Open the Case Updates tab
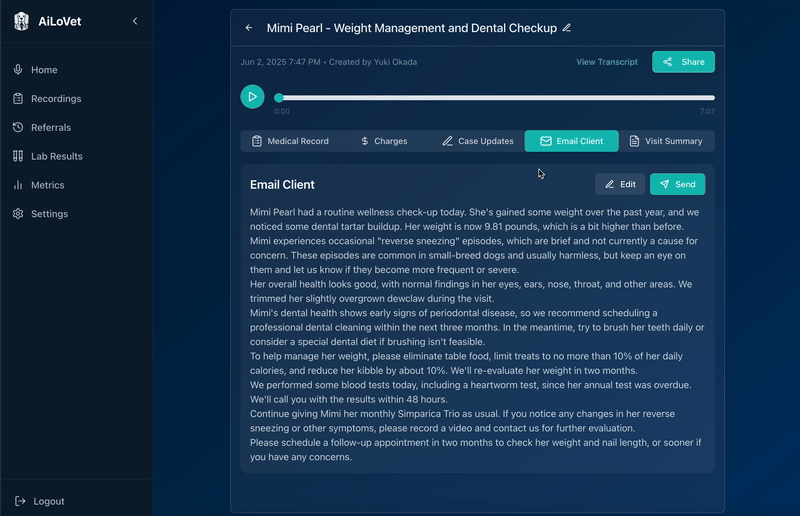Image resolution: width=800 pixels, height=516 pixels. pos(477,141)
